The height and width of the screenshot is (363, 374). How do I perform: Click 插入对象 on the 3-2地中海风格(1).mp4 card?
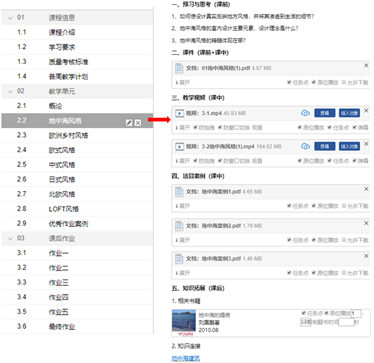[x=349, y=146]
